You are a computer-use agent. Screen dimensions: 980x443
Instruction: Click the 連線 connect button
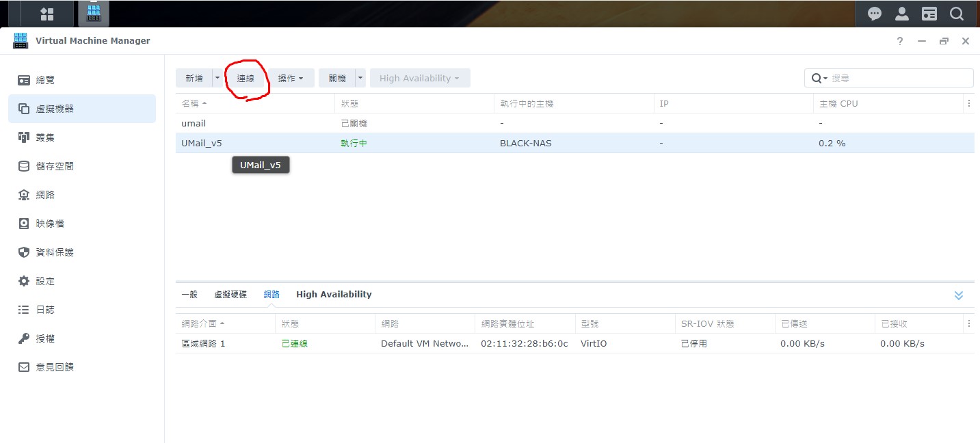pos(246,78)
